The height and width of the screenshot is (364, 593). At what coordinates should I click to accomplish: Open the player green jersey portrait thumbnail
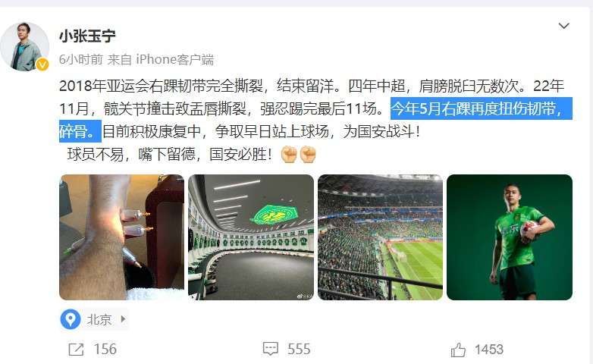[x=510, y=237]
